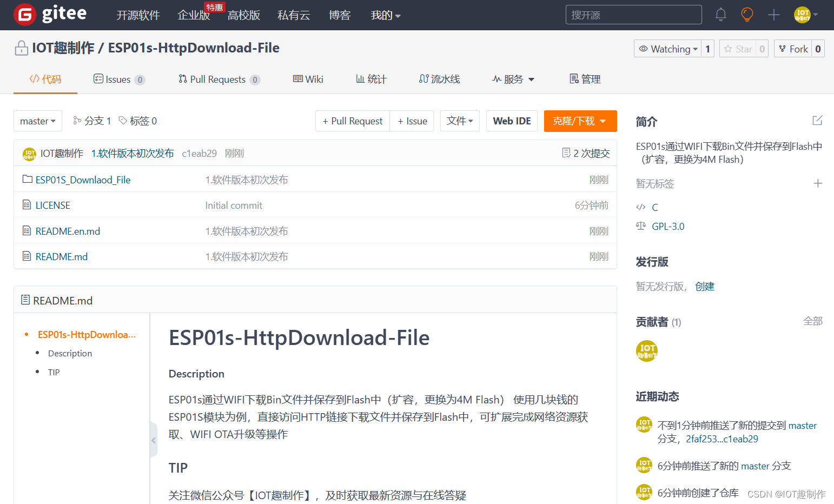Open the 管理 tab
Viewport: 834px width, 504px height.
click(x=585, y=79)
